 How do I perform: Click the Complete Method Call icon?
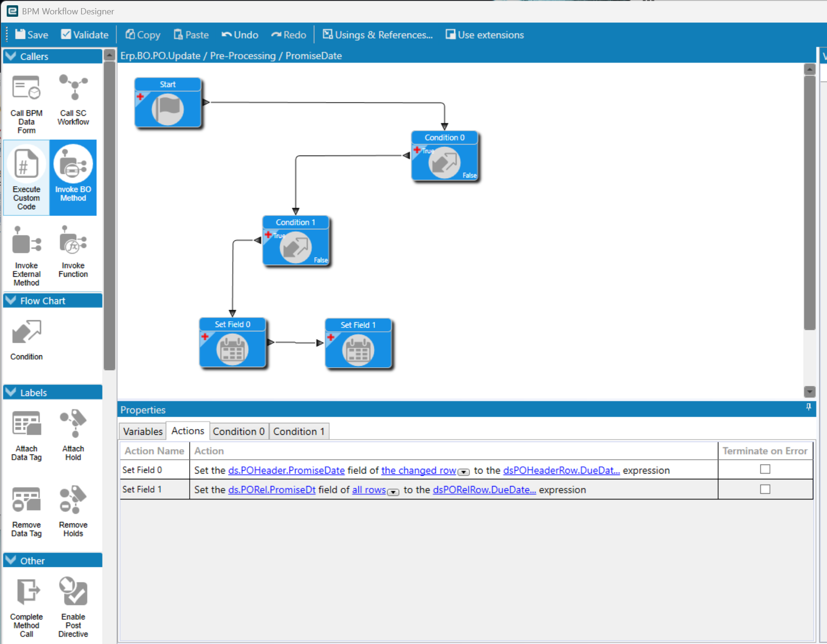tap(26, 607)
